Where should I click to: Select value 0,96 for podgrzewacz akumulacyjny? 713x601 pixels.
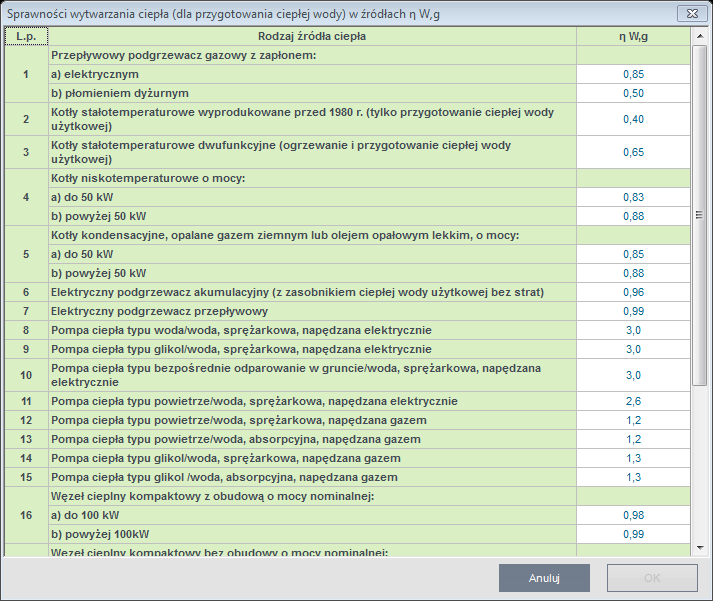(633, 292)
